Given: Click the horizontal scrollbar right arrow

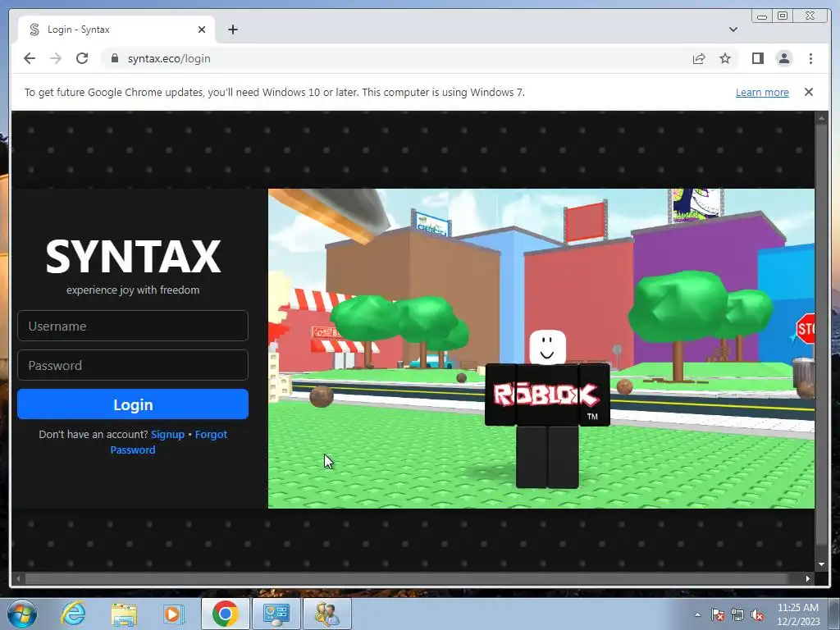Looking at the screenshot, I should click(x=808, y=578).
